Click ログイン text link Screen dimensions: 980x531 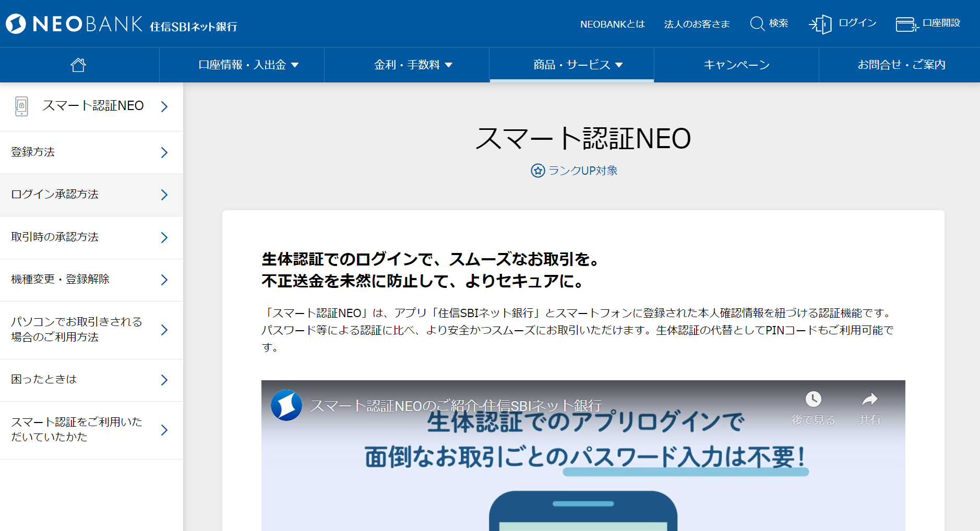coord(857,23)
